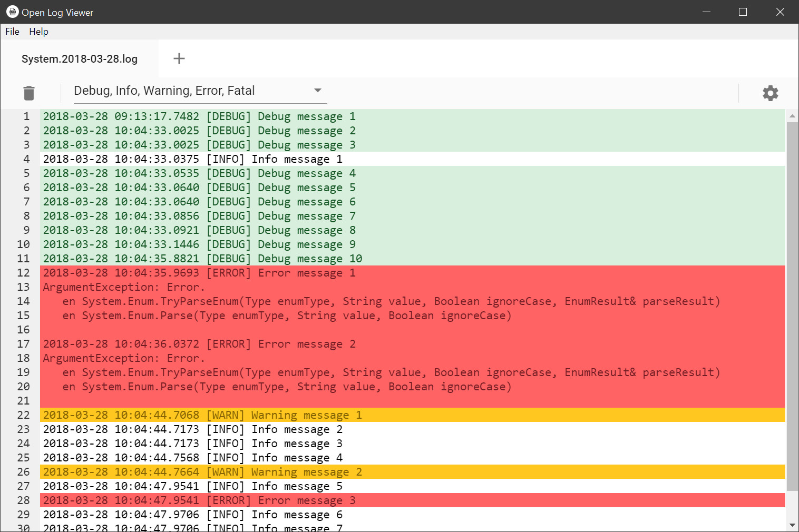Click line number 21 in the gutter

click(24, 401)
